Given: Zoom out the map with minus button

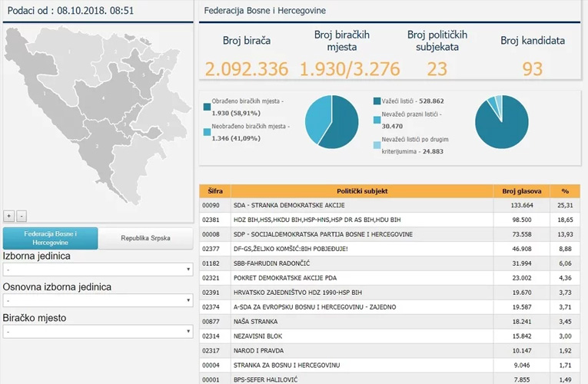Looking at the screenshot, I should click(22, 216).
